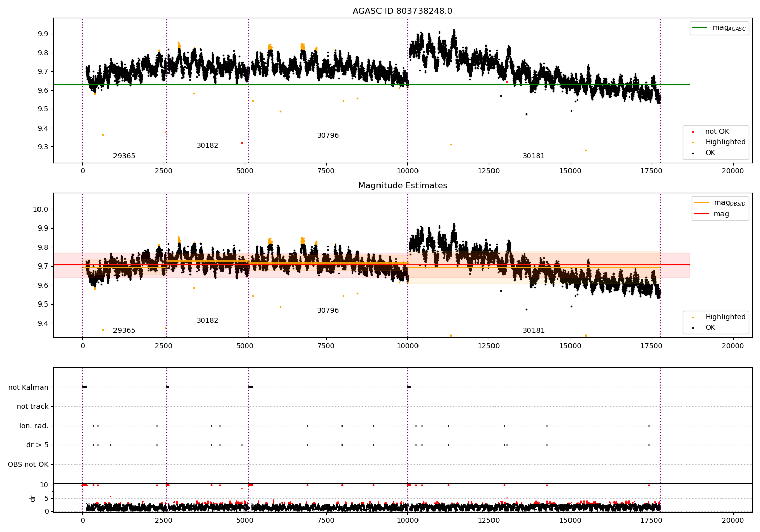Click the 'mag AGASC' legend label
760x532 pixels.
pos(729,28)
